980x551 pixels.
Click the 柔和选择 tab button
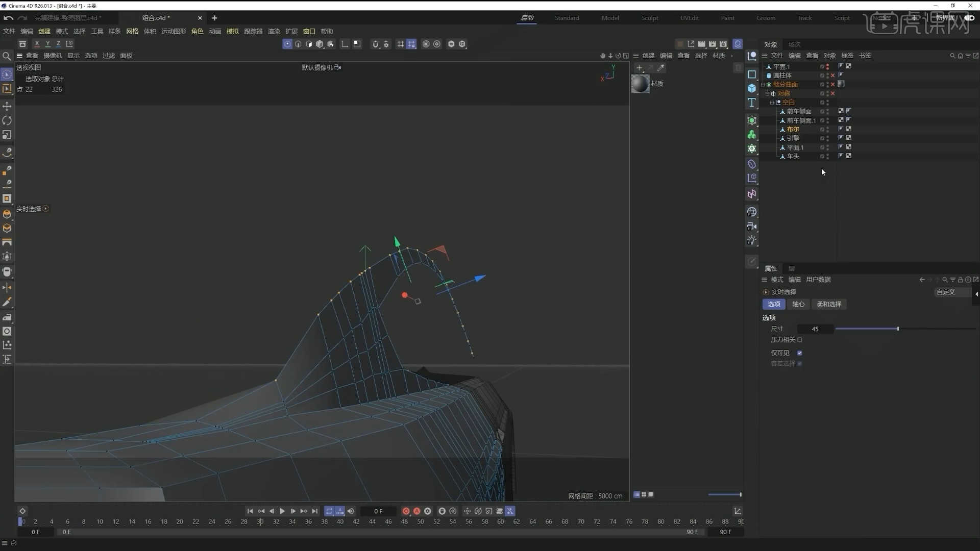pyautogui.click(x=829, y=305)
